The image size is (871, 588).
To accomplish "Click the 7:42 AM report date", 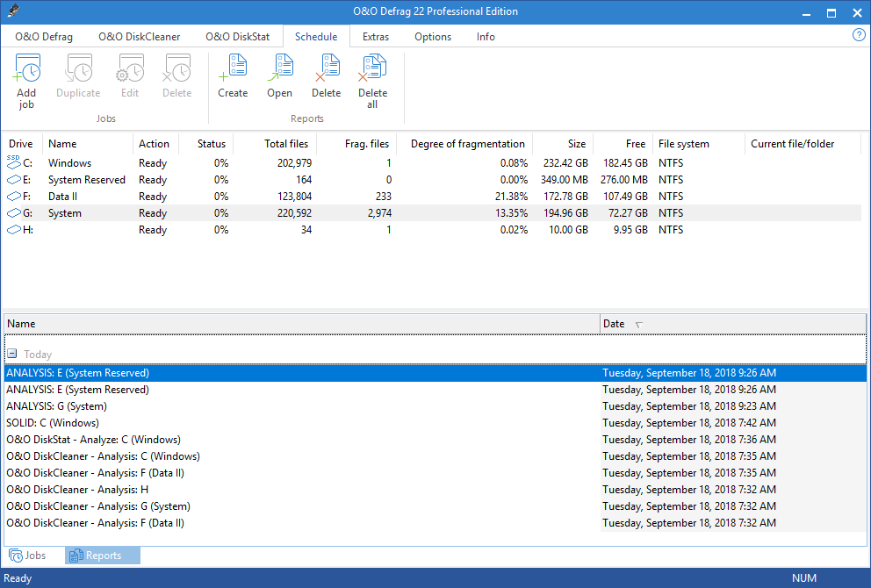I will coord(689,423).
